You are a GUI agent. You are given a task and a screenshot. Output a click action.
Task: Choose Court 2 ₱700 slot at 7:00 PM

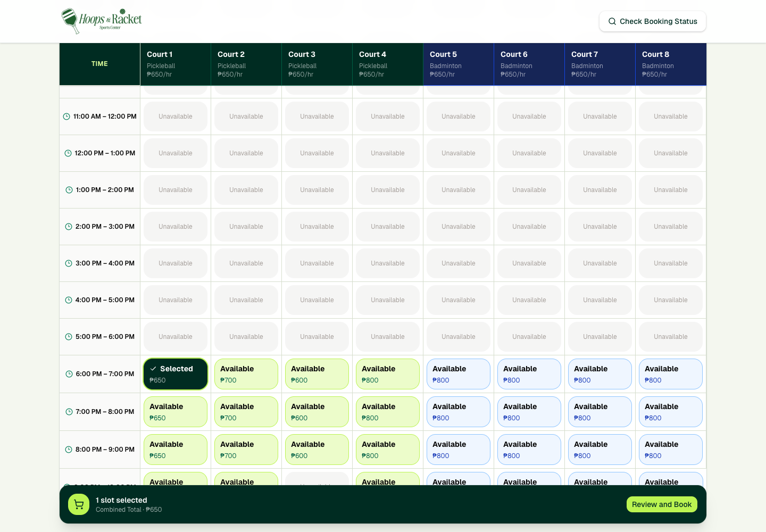click(x=246, y=412)
